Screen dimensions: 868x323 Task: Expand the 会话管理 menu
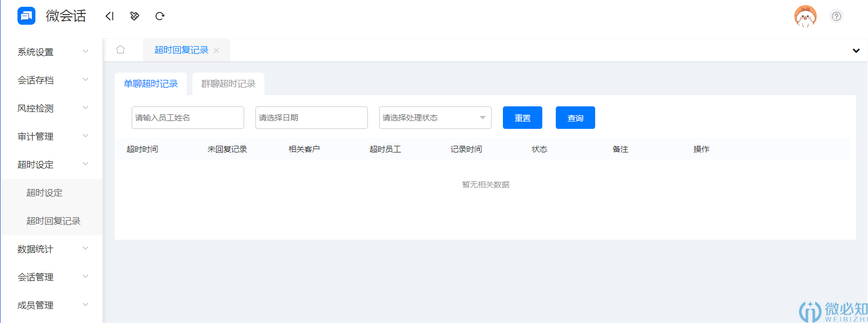[x=51, y=277]
